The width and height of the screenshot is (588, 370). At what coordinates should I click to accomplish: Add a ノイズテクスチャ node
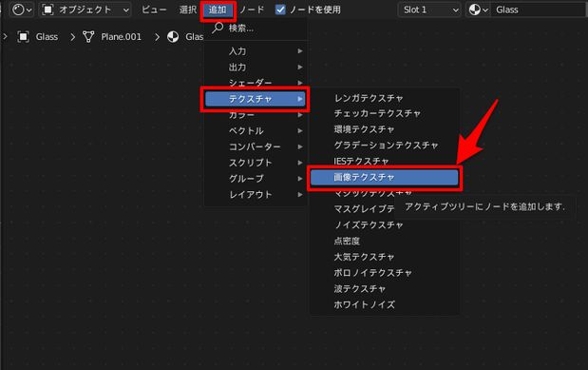(385, 225)
